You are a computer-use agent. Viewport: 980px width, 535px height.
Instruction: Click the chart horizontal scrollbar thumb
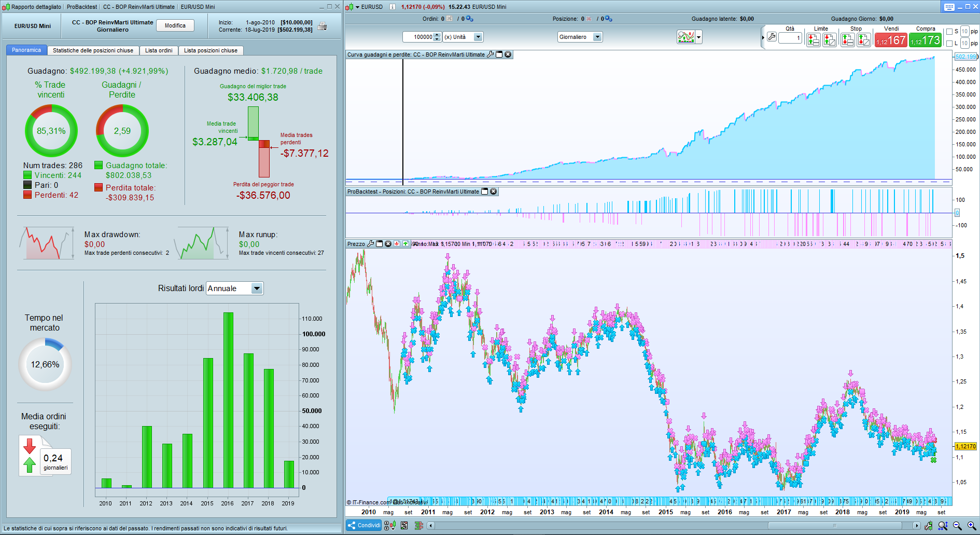(835, 526)
